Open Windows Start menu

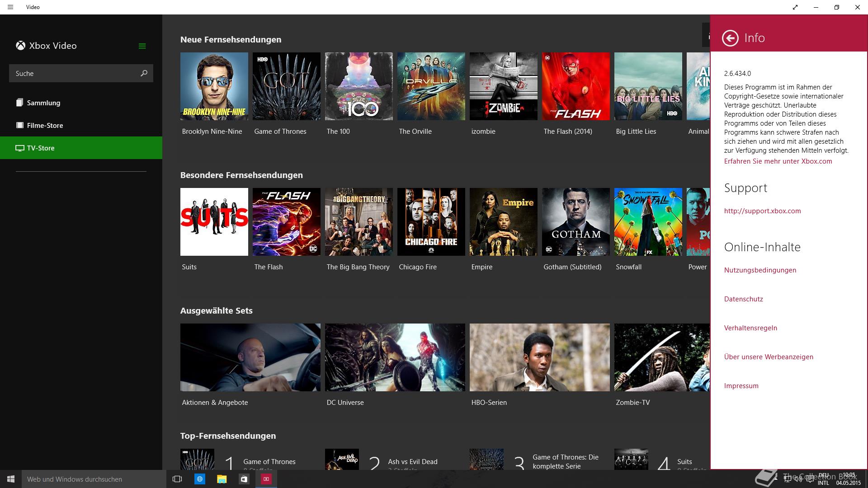pyautogui.click(x=11, y=479)
